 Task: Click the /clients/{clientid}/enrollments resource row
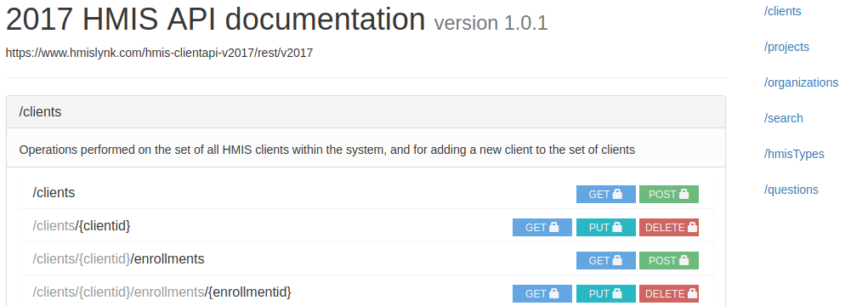pyautogui.click(x=366, y=259)
